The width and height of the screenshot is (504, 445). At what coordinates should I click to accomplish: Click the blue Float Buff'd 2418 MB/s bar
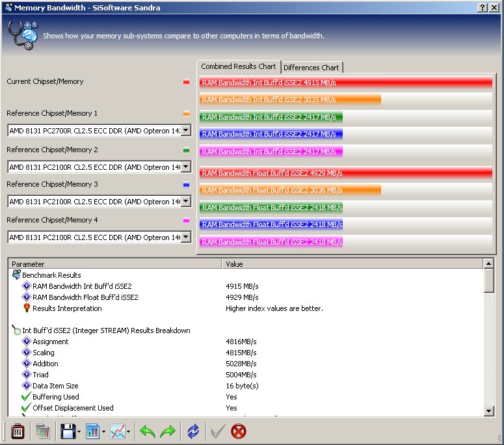[x=271, y=224]
